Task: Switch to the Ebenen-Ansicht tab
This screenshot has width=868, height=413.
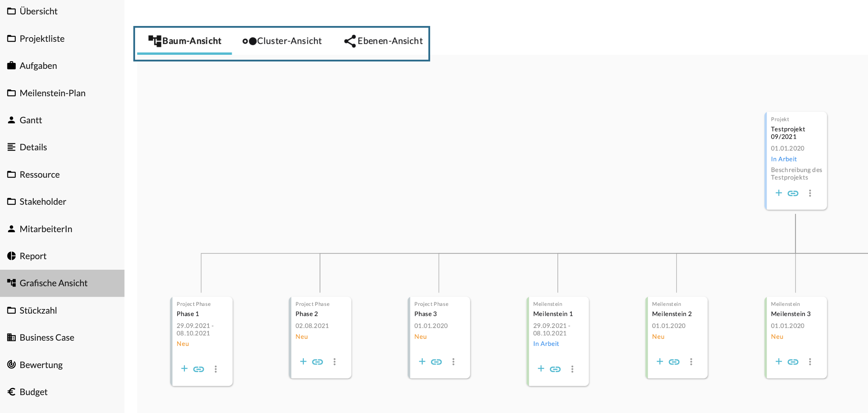Action: coord(383,41)
